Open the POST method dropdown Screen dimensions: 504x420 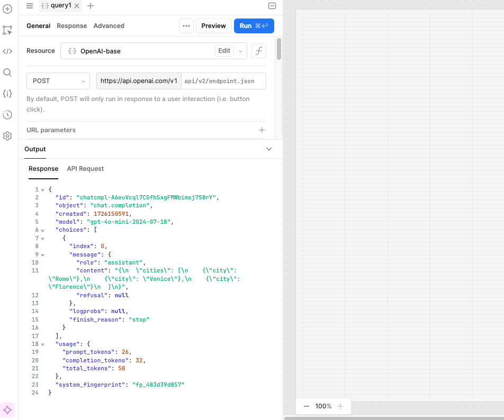coord(58,81)
